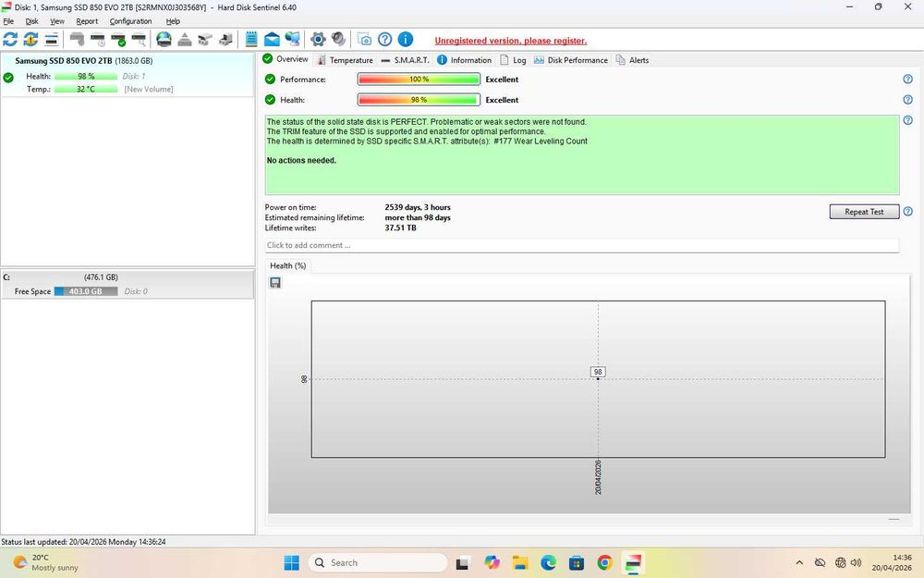
Task: Show hidden system tray icons chevron
Action: coord(799,562)
